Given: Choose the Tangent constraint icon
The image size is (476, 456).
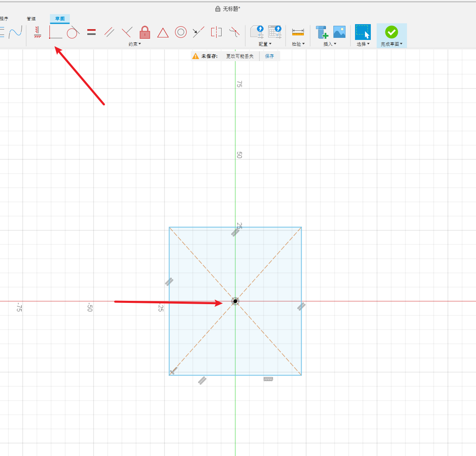Looking at the screenshot, I should click(73, 32).
